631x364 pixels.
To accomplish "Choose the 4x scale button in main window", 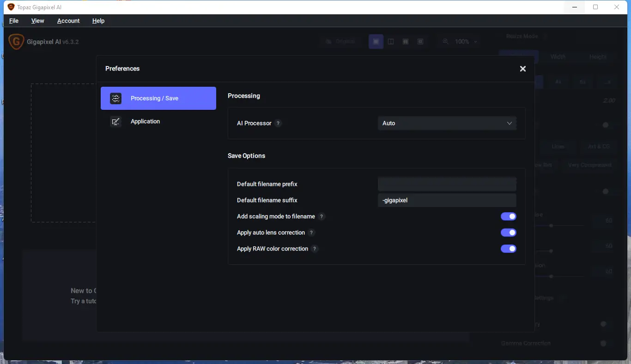I will pos(558,82).
